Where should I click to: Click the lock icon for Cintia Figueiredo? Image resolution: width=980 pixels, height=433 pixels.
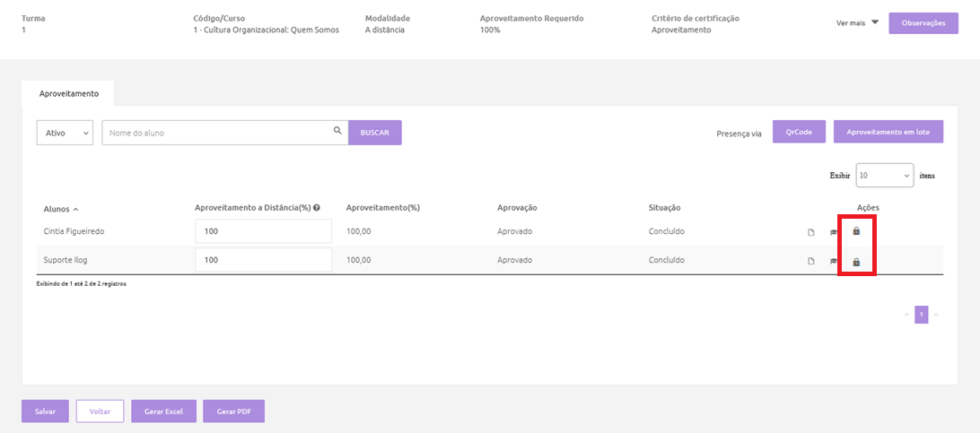pyautogui.click(x=856, y=231)
